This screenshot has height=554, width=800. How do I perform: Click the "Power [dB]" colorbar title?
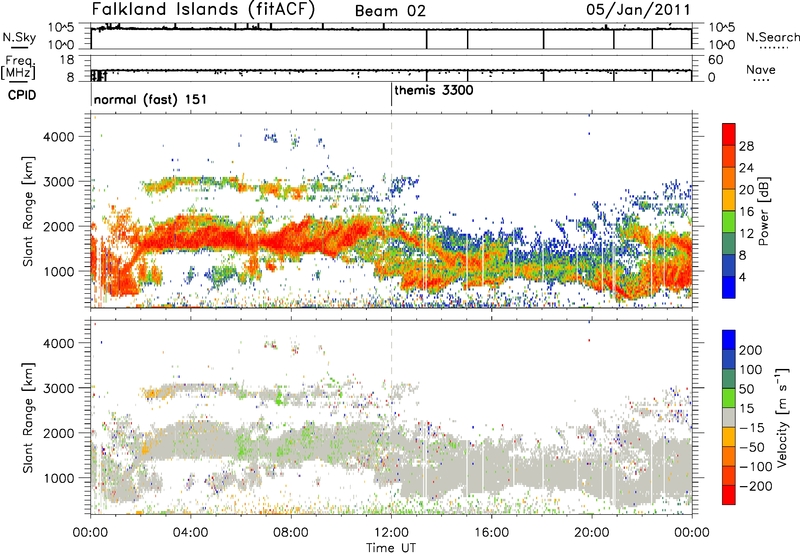(764, 211)
